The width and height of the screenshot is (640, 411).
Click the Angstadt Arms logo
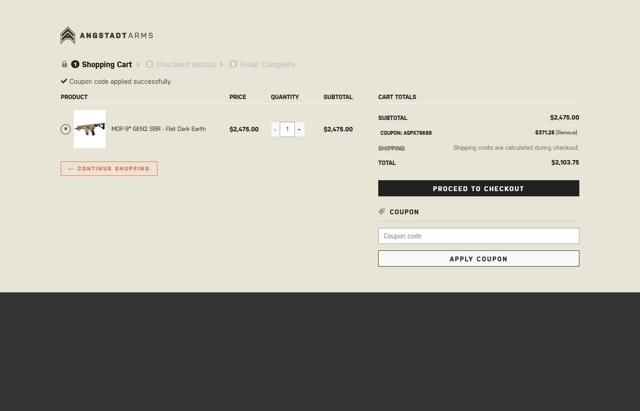pos(107,36)
